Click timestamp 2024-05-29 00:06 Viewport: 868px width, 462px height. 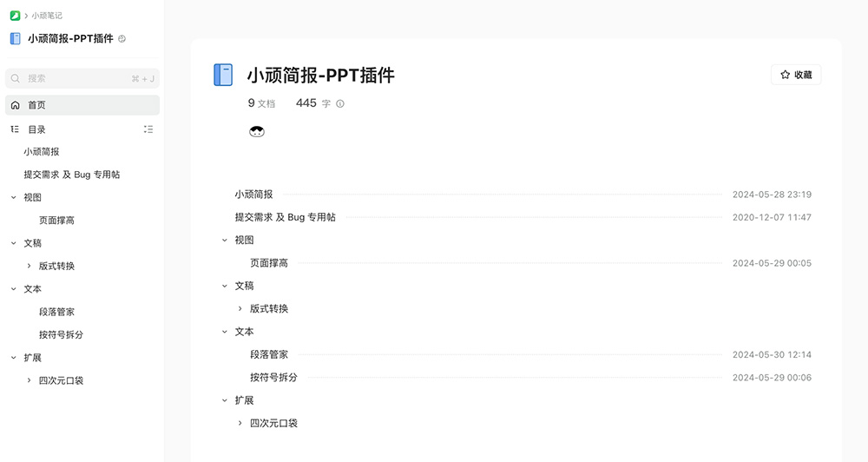(772, 377)
